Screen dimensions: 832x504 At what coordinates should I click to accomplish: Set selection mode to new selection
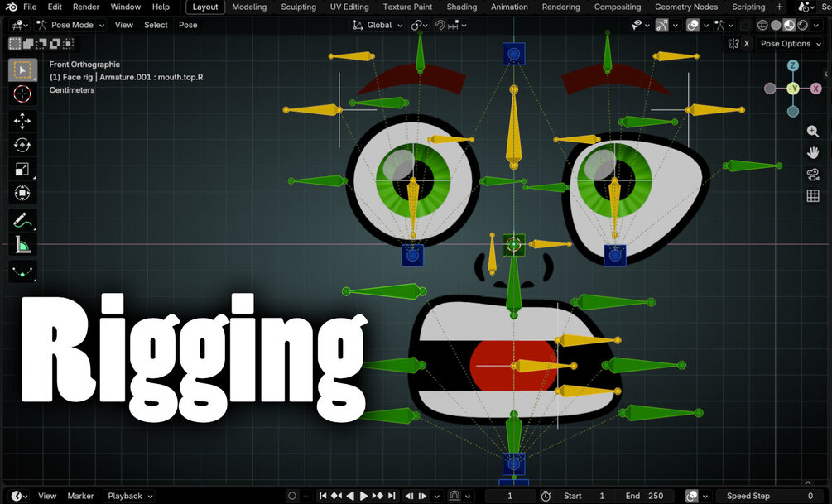(15, 44)
